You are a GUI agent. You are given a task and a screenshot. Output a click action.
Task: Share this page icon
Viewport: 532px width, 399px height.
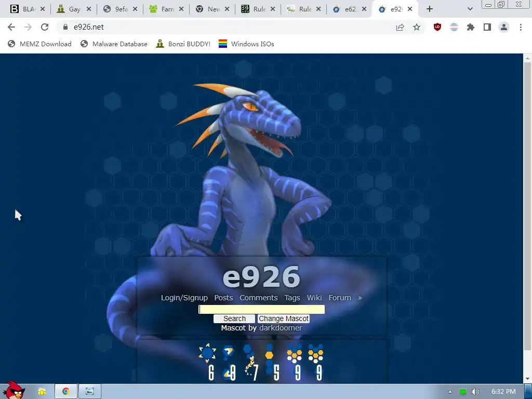[x=400, y=27]
